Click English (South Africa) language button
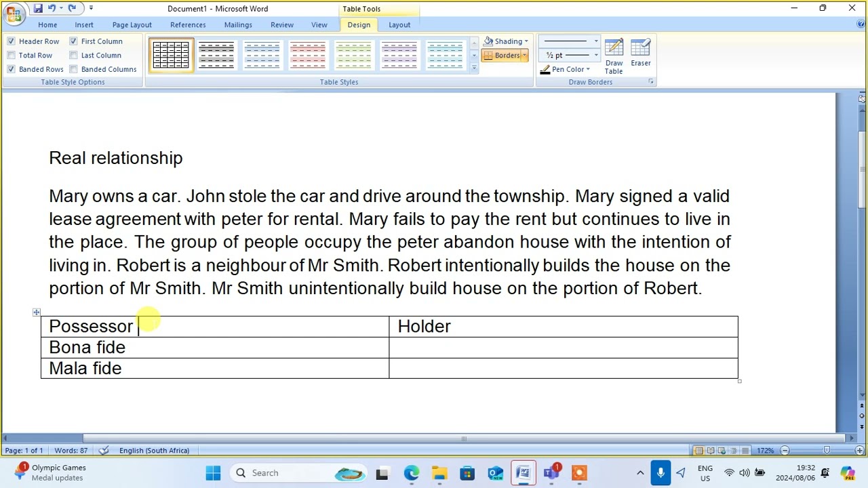This screenshot has height=488, width=868. click(154, 450)
